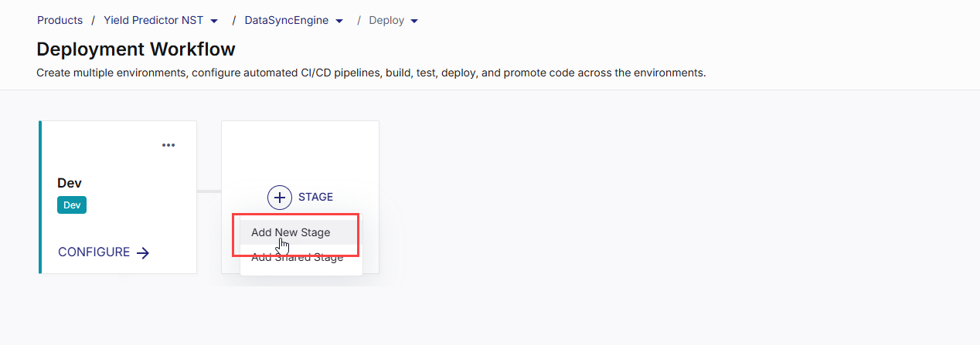The width and height of the screenshot is (980, 345).
Task: Click the empty top area of the new stage card
Action: click(300, 151)
